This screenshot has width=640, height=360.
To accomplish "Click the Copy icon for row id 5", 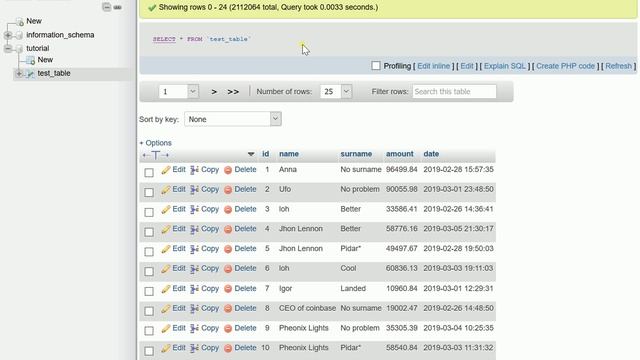I will pos(194,249).
